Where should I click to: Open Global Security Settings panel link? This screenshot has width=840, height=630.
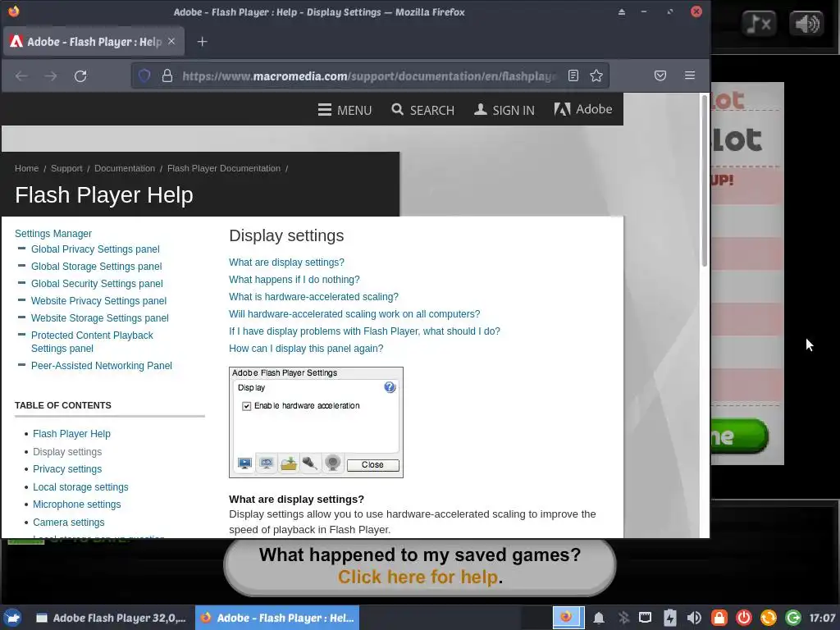click(x=97, y=283)
